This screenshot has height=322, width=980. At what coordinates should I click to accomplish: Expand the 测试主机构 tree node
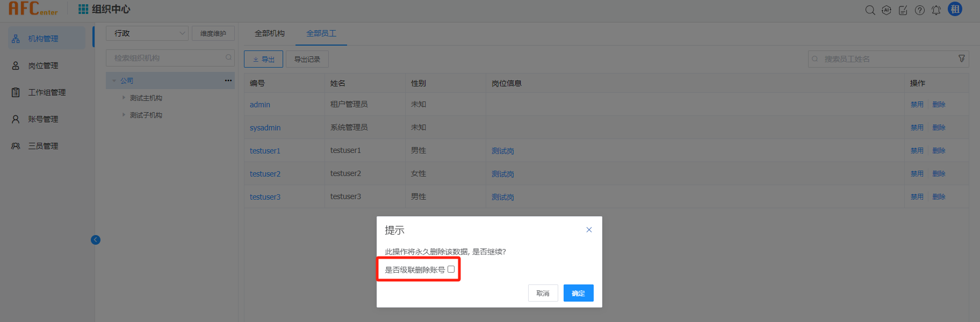point(124,98)
